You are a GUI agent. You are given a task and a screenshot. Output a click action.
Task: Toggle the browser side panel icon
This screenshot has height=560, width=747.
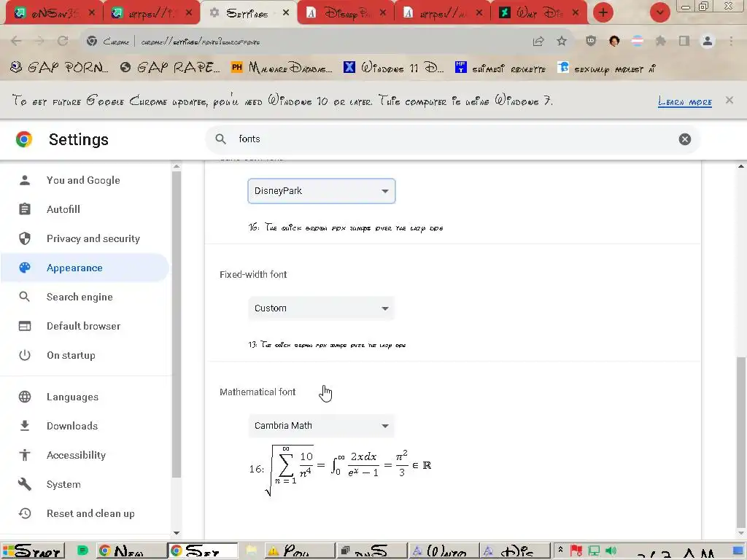[x=684, y=41]
